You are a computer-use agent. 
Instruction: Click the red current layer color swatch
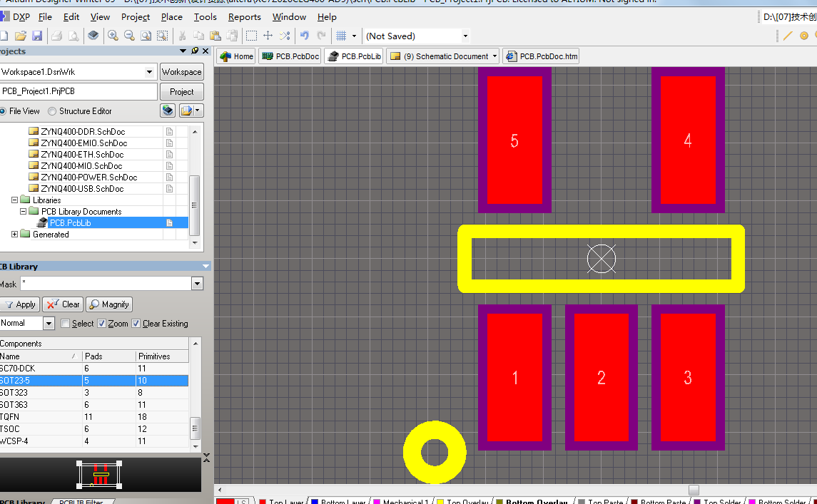coord(225,501)
